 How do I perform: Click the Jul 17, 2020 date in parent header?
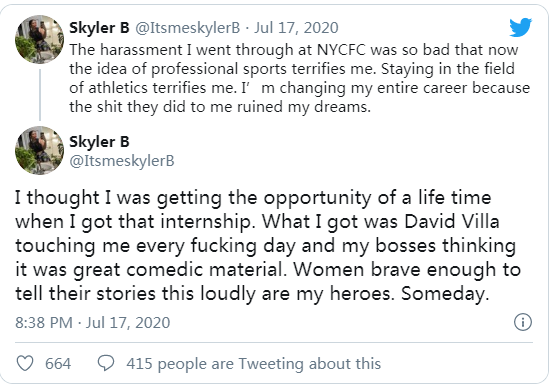click(x=296, y=28)
